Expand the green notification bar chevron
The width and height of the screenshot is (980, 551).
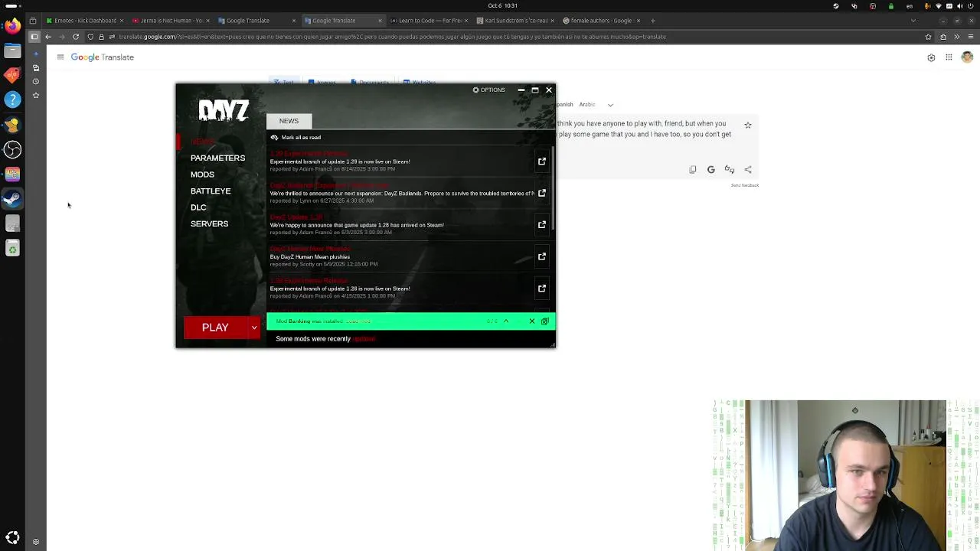(506, 321)
